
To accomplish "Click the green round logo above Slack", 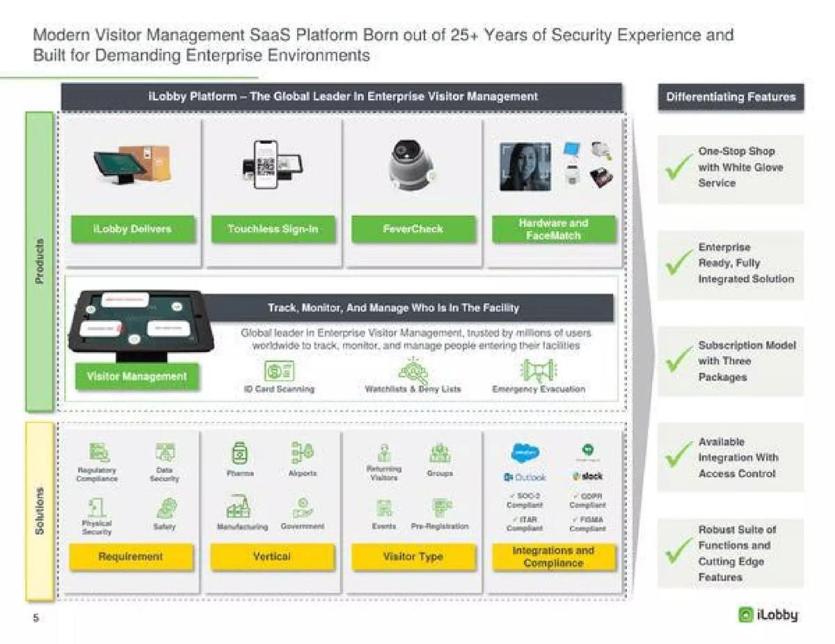I will 588,449.
